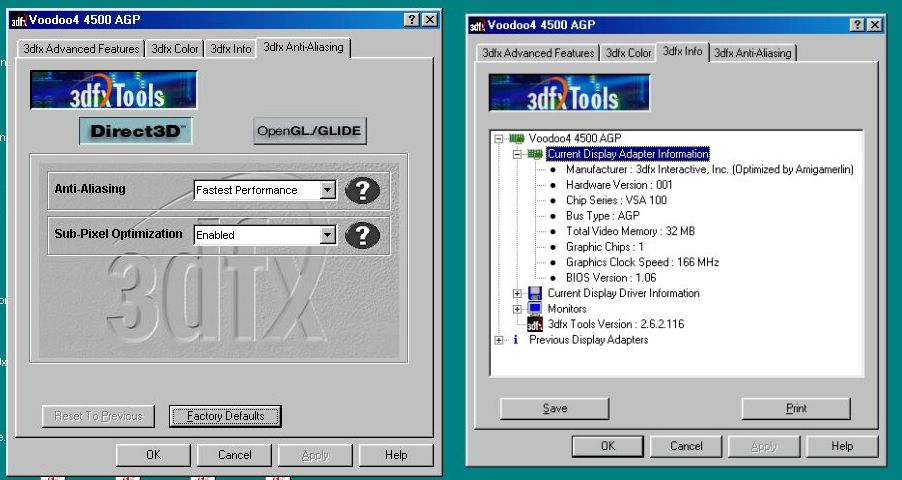Click Apply in the 3dfx Info window

tap(764, 446)
